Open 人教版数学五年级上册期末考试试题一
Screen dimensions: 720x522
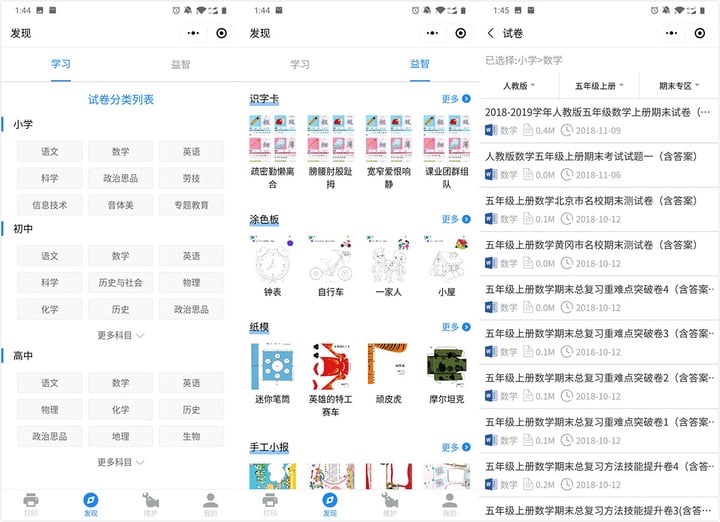[599, 165]
